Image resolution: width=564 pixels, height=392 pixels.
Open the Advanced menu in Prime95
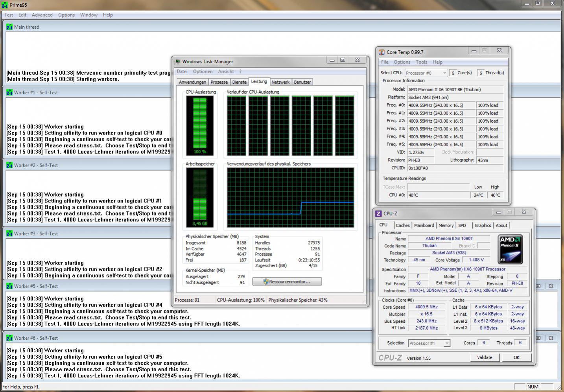(x=42, y=15)
